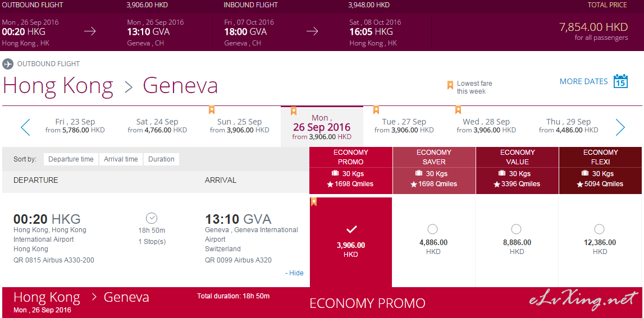The height and width of the screenshot is (318, 644).
Task: Select the Wed, 28 Sep date tab
Action: point(486,126)
